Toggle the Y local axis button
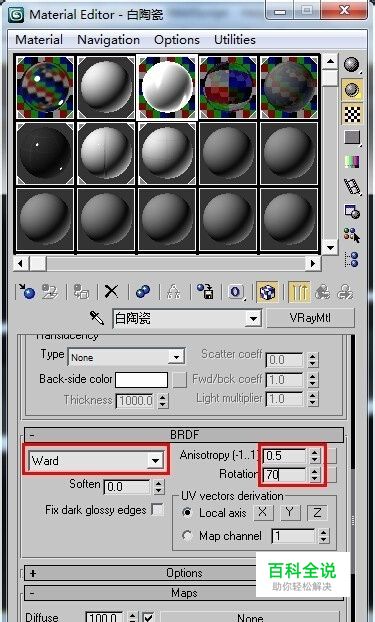Image resolution: width=375 pixels, height=622 pixels. click(290, 513)
